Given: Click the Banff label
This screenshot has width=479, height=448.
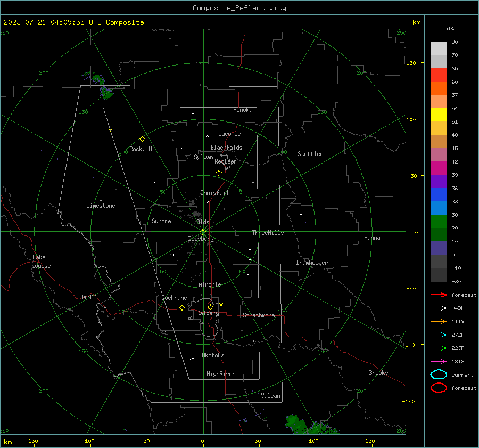Looking at the screenshot, I should pyautogui.click(x=88, y=297).
